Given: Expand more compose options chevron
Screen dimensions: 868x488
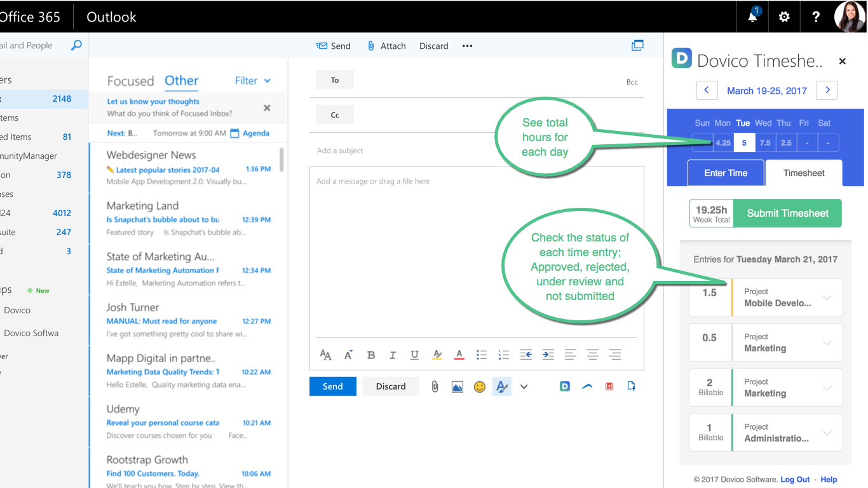Looking at the screenshot, I should pyautogui.click(x=524, y=386).
